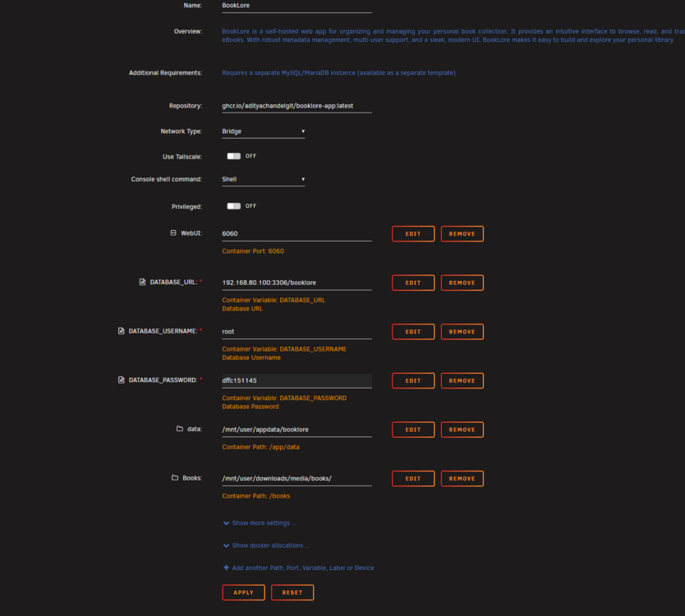The width and height of the screenshot is (685, 616).
Task: Click 'Container Path: /books' text
Action: point(256,495)
